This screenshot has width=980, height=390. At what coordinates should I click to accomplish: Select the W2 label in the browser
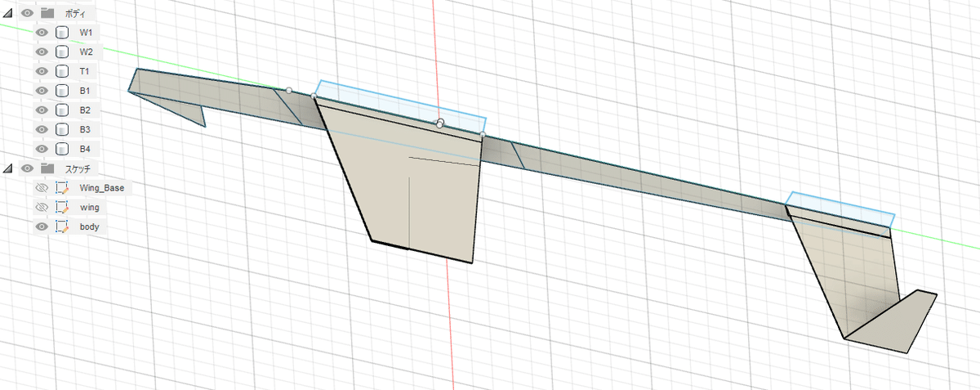(86, 52)
